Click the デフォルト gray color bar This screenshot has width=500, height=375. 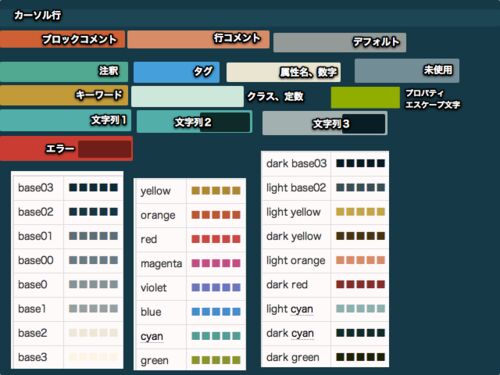tap(340, 42)
